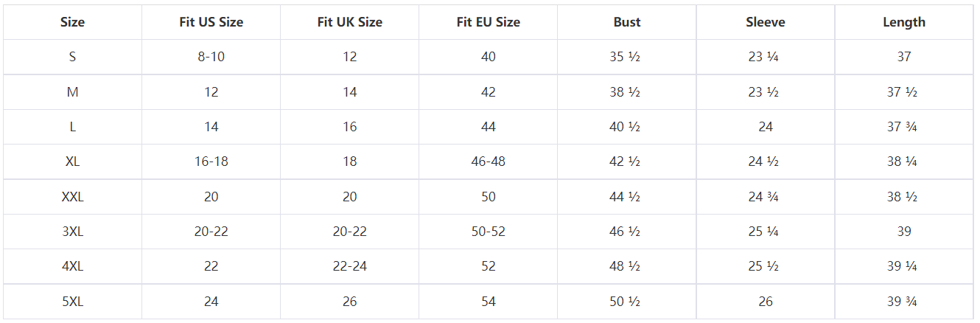Click the "Bust" column header
The width and height of the screenshot is (980, 323).
pos(626,22)
